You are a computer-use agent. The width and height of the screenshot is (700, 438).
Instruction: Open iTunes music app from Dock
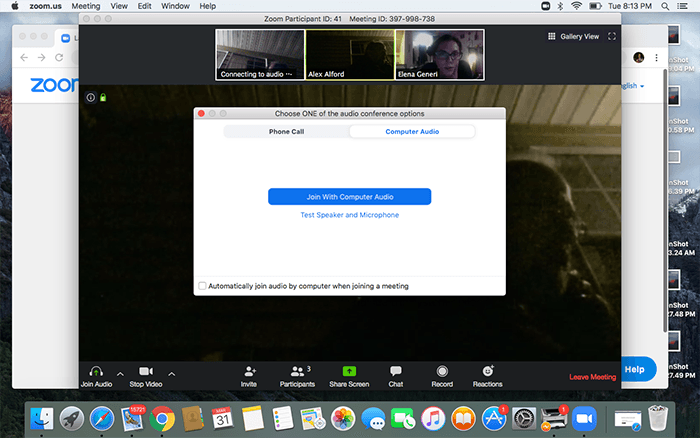click(433, 419)
